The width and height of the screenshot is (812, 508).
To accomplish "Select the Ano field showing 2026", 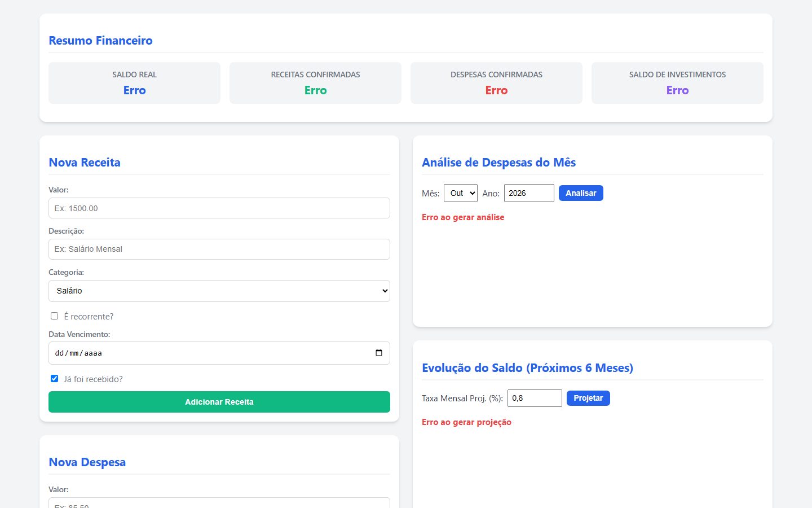I will [529, 193].
